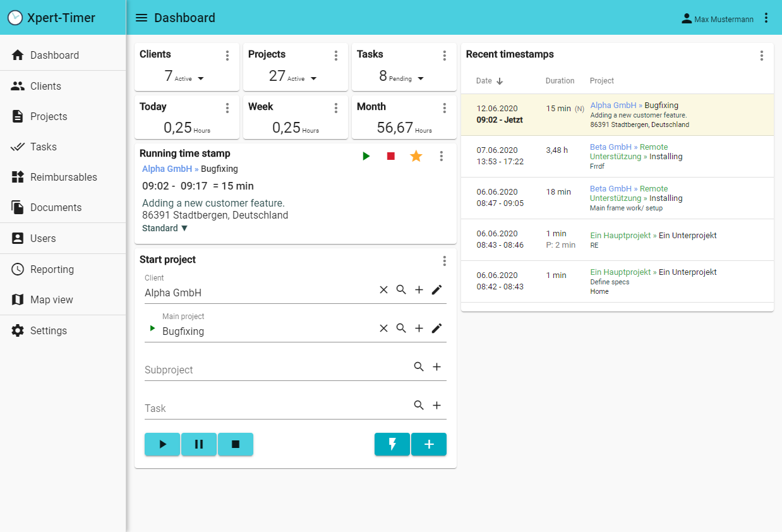Edit main project Bugfixing with pencil icon
Viewport: 782px width, 532px height.
[436, 328]
